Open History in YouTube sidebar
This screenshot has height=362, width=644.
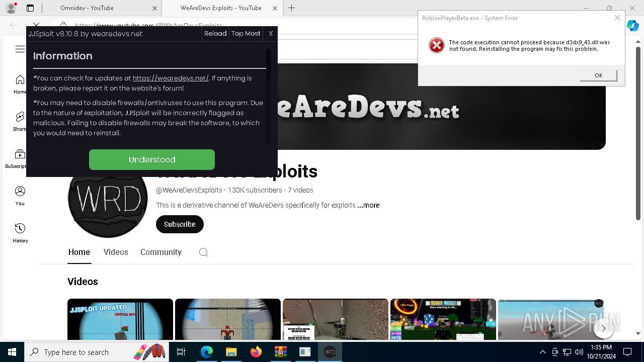20,233
